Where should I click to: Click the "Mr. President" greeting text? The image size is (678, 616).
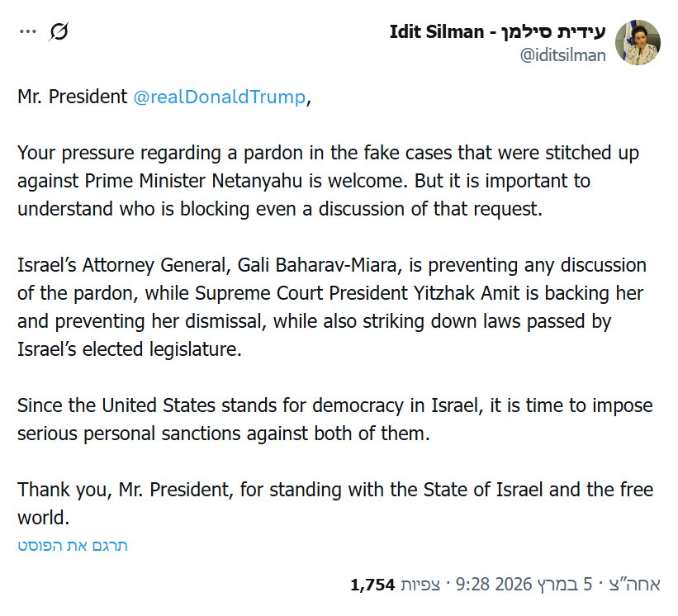pos(71,97)
